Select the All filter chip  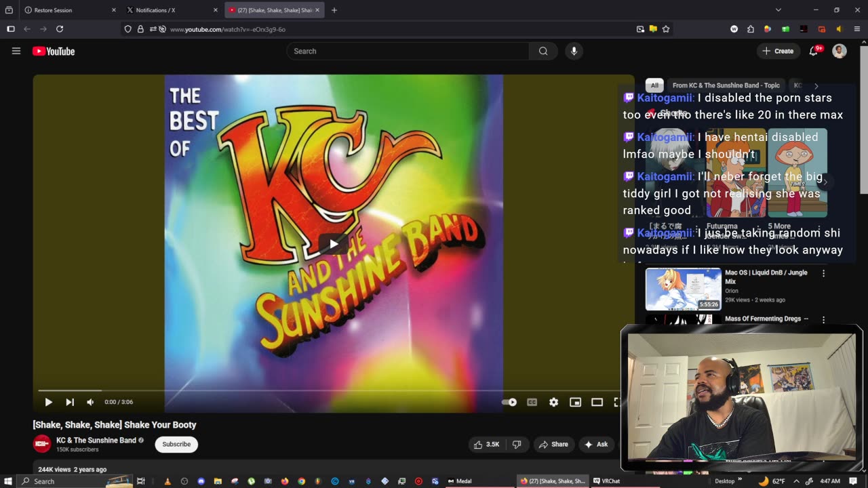point(654,85)
